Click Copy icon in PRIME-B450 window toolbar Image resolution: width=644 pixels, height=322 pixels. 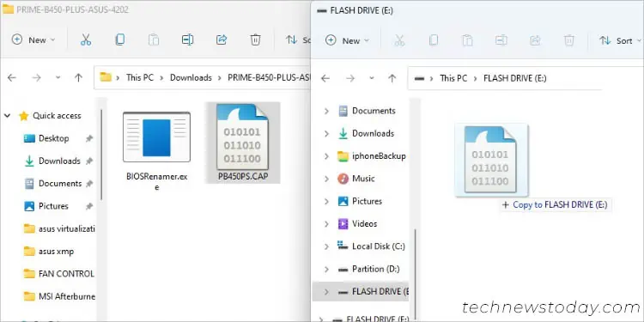[119, 39]
